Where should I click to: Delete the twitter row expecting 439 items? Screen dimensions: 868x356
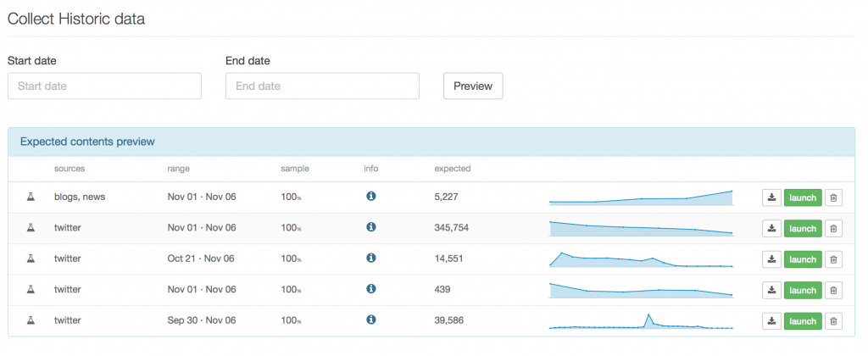pos(833,290)
